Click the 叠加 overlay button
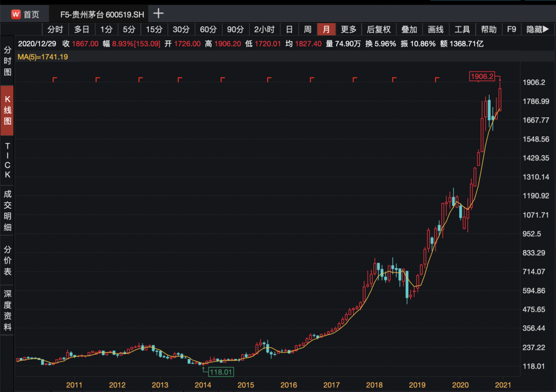This screenshot has width=556, height=392. pos(409,29)
